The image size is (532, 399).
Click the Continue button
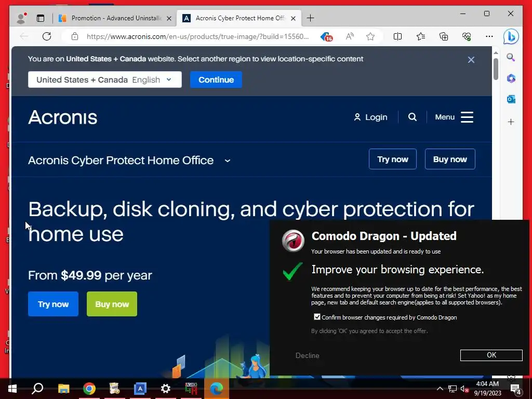click(216, 79)
